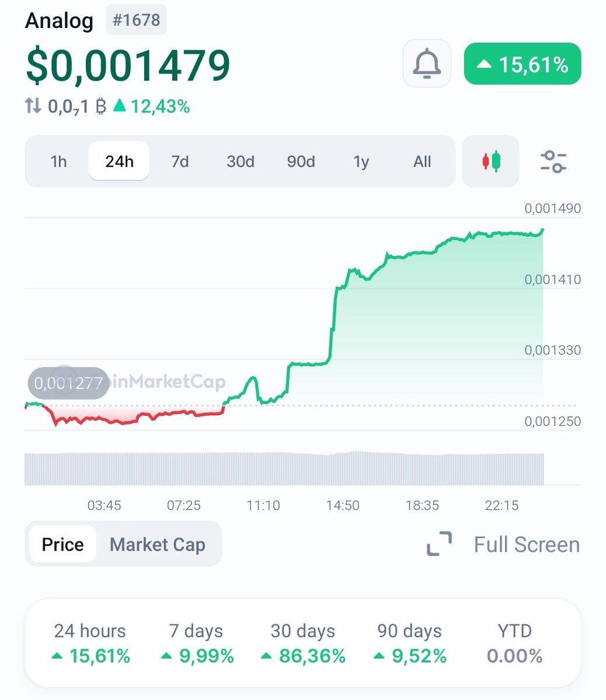The image size is (606, 700).
Task: Tap the #1678 rank badge
Action: [136, 20]
